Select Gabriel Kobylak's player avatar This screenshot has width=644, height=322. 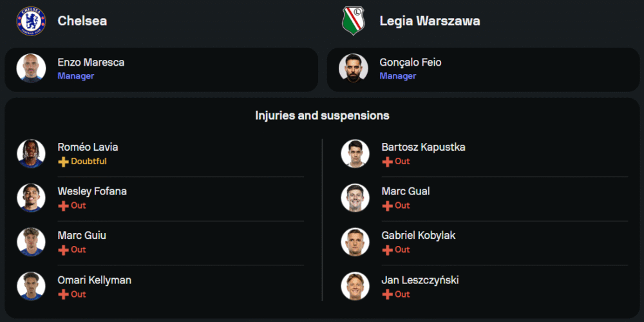[355, 241]
